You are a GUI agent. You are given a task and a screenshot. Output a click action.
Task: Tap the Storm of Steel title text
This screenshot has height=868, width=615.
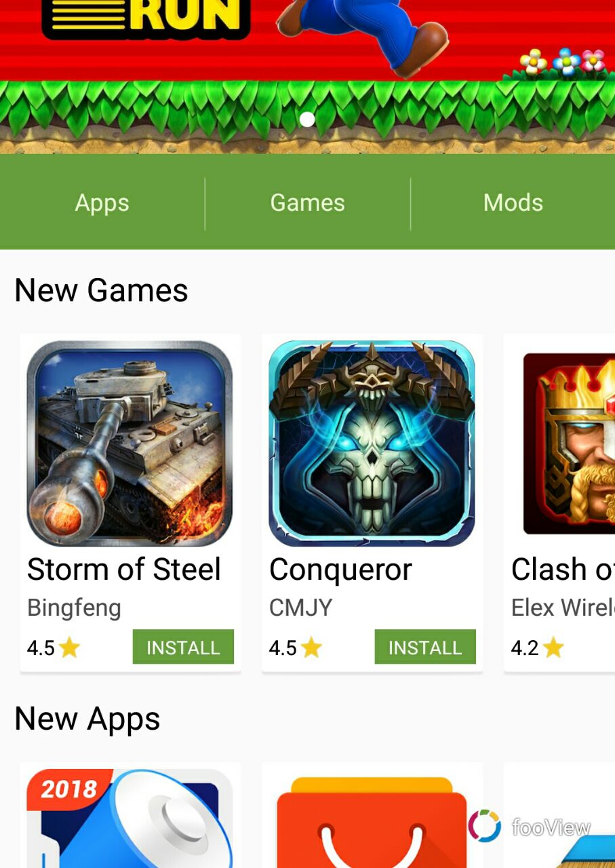[124, 570]
